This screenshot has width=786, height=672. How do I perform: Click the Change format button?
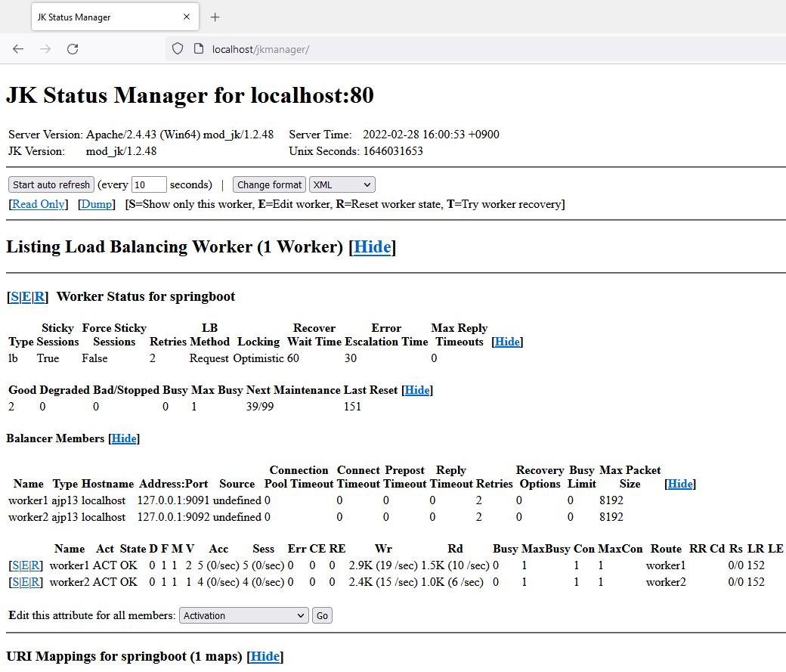[x=270, y=184]
